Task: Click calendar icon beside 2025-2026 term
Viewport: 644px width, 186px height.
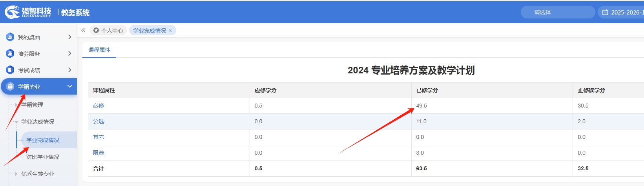Action: pyautogui.click(x=605, y=13)
